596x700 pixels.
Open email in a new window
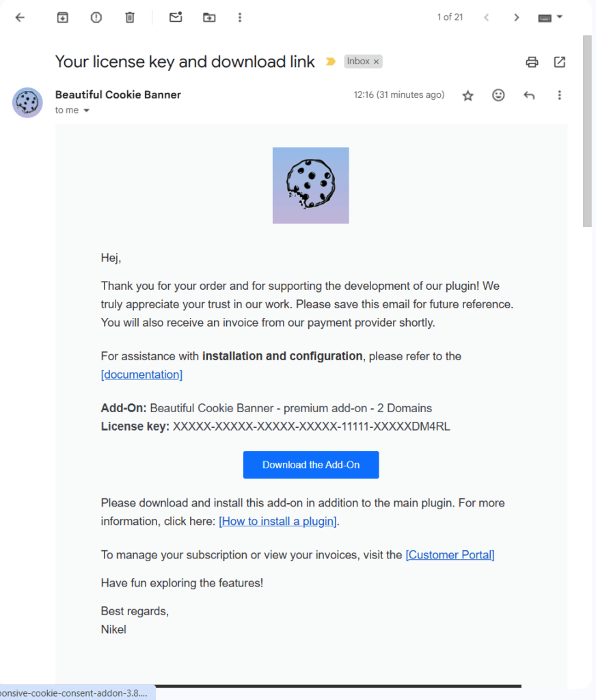click(x=559, y=62)
